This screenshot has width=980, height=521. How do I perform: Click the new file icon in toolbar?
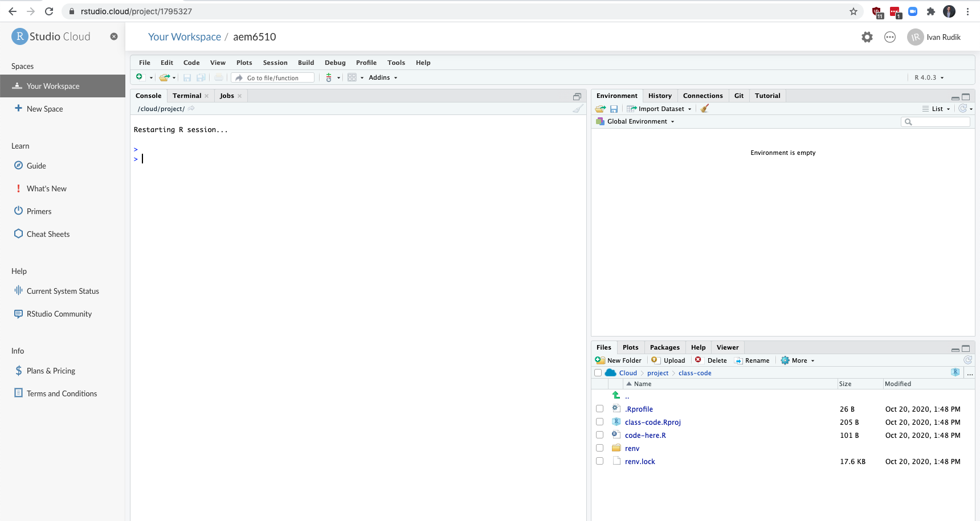click(139, 77)
